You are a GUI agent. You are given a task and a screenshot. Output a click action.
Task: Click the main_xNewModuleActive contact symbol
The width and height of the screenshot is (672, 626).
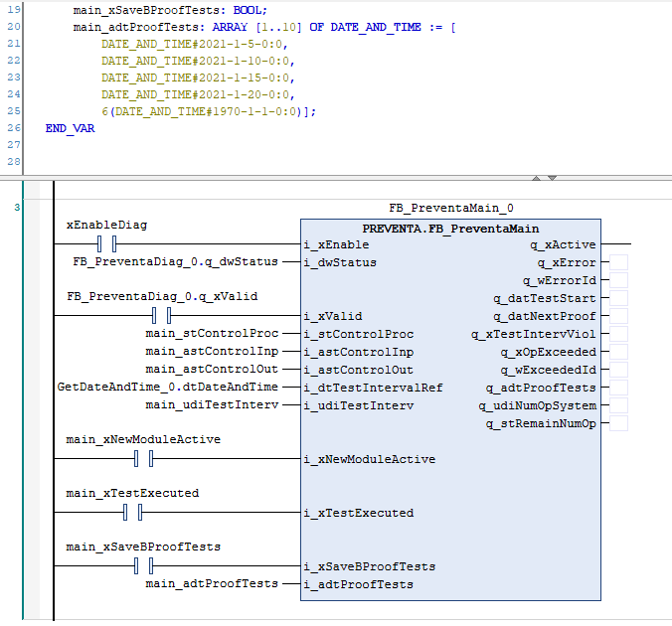[143, 458]
